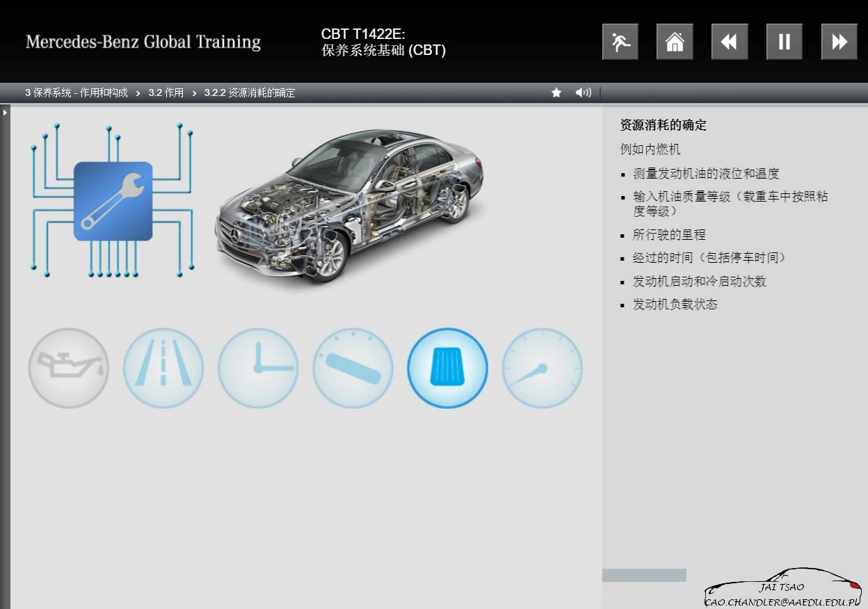The image size is (868, 609).
Task: Select the oil can circle icon
Action: coord(69,368)
